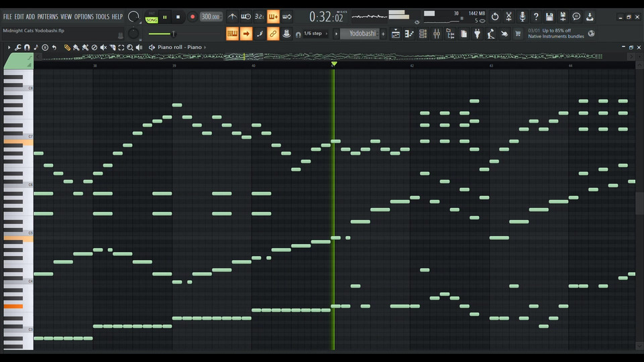This screenshot has height=362, width=644.
Task: Toggle typing keyboard to piano button
Action: click(x=233, y=34)
